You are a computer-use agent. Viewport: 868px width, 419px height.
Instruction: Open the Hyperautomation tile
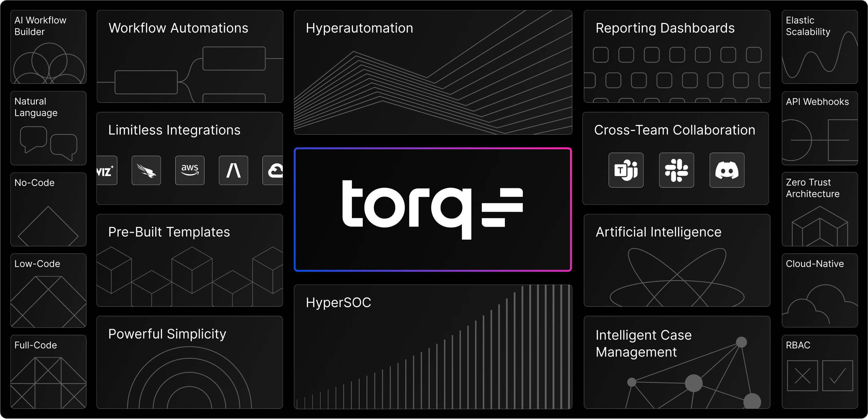click(x=433, y=72)
